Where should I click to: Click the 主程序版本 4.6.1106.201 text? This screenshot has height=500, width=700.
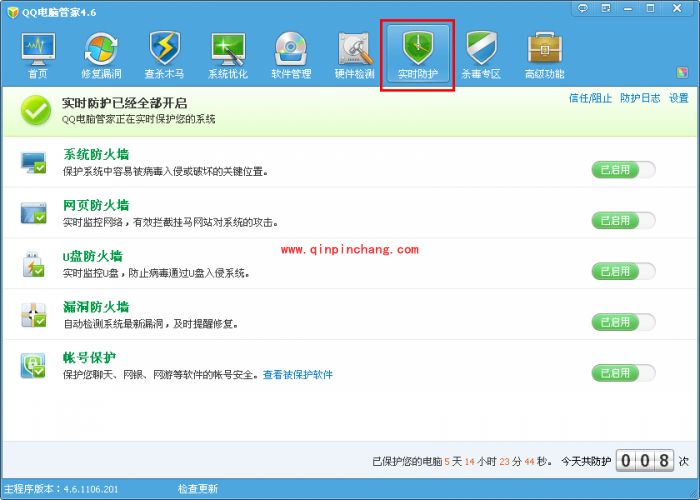[61, 489]
